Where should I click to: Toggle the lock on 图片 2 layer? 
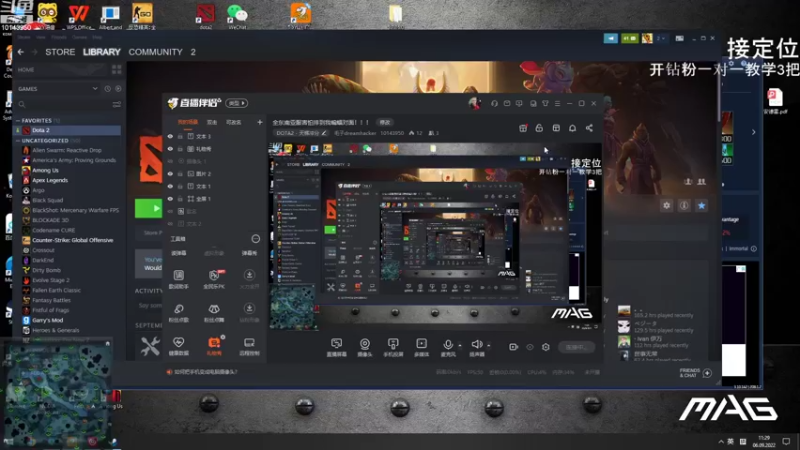[180, 174]
